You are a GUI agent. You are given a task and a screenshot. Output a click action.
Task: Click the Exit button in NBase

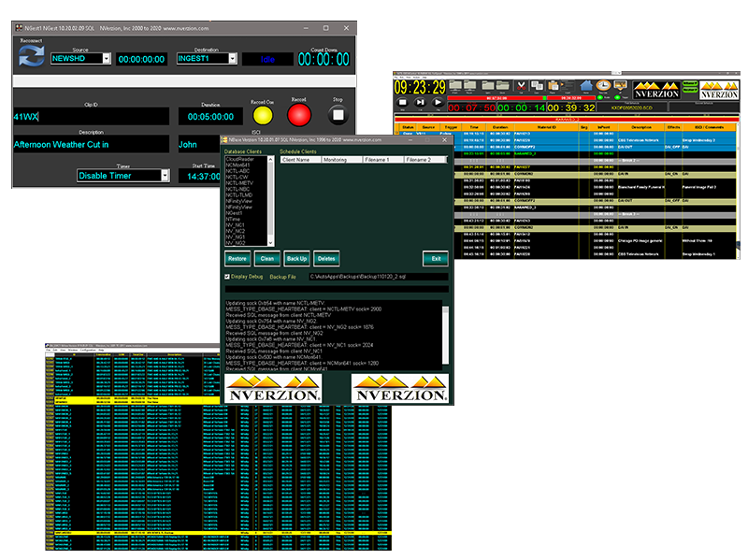pyautogui.click(x=436, y=259)
